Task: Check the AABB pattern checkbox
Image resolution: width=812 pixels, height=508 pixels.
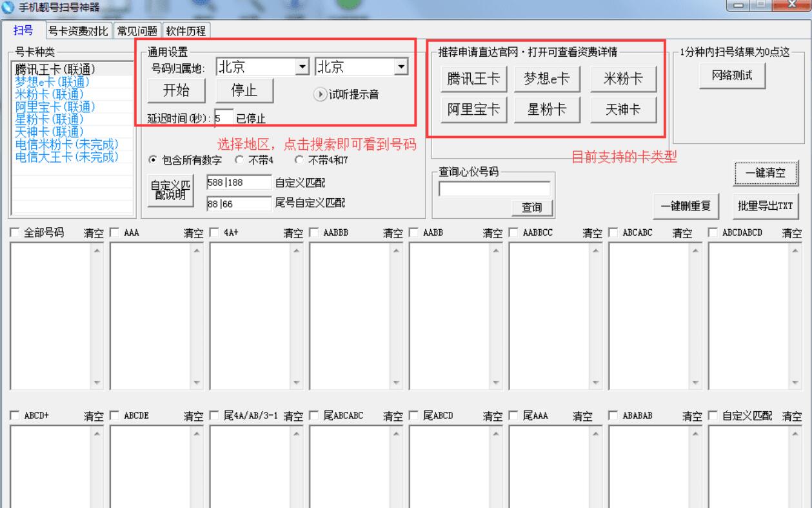Action: point(413,232)
